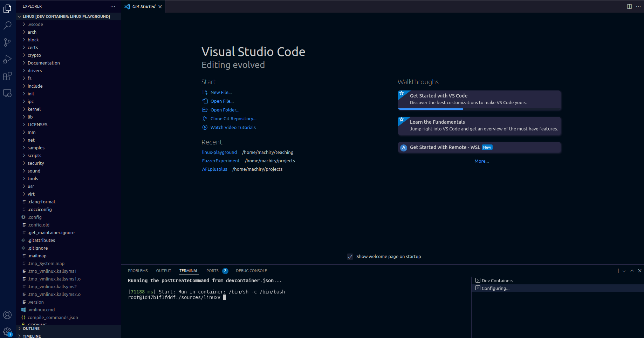Screen dimensions: 644x338
Task: Switch to the DEBUG CONSOLE tab
Action: (251, 271)
